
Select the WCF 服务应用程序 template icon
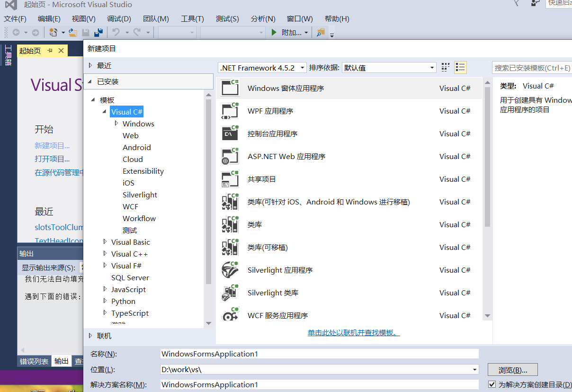(x=231, y=314)
